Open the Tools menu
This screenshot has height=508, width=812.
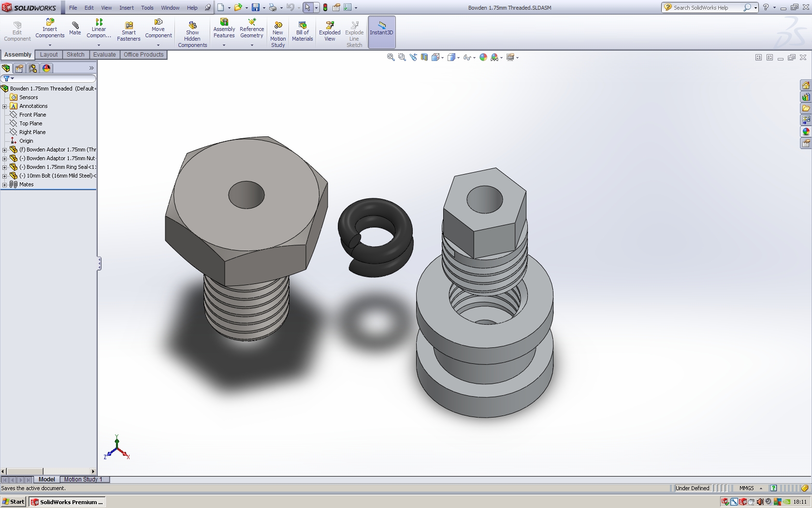(147, 8)
